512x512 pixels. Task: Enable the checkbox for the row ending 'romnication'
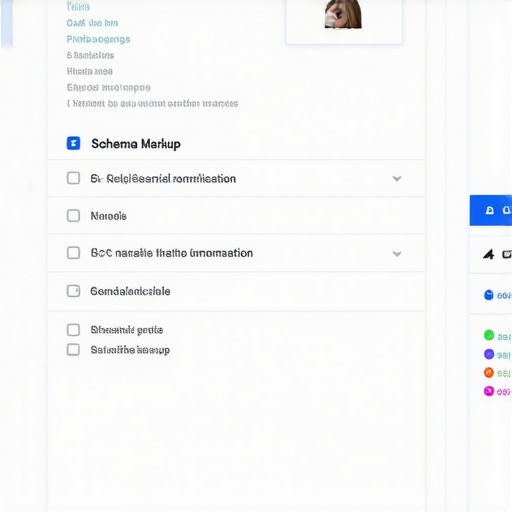click(73, 178)
